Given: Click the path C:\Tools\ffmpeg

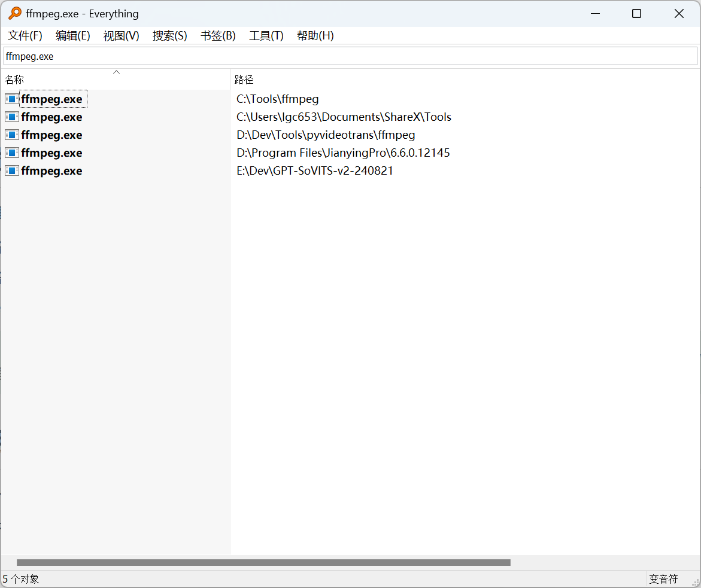Looking at the screenshot, I should coord(278,99).
